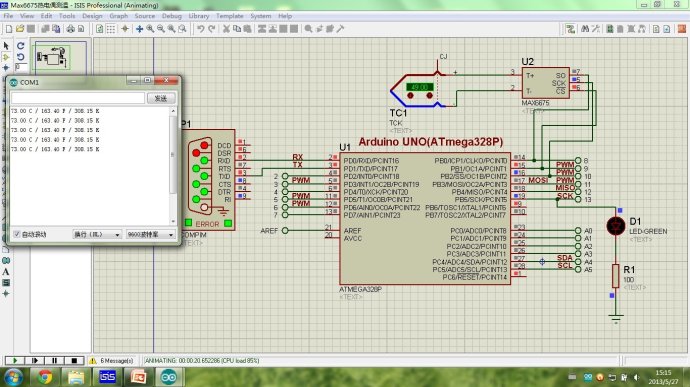Click the undo arrow in toolbar
The width and height of the screenshot is (690, 387).
(201, 29)
